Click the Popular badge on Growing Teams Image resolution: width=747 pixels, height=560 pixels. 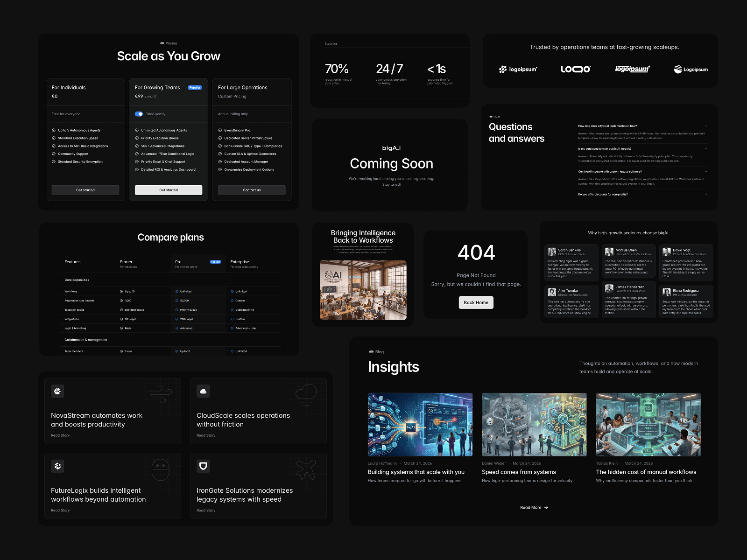point(195,88)
